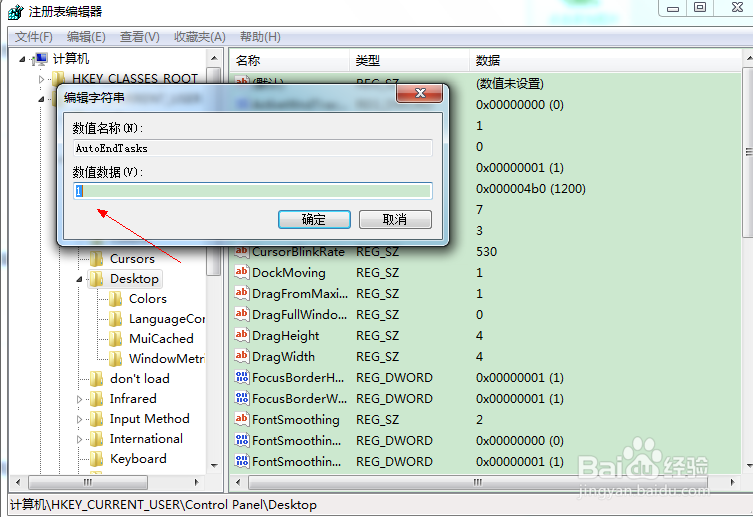The image size is (753, 517).
Task: Sort by the 名称 column header
Action: click(x=289, y=60)
